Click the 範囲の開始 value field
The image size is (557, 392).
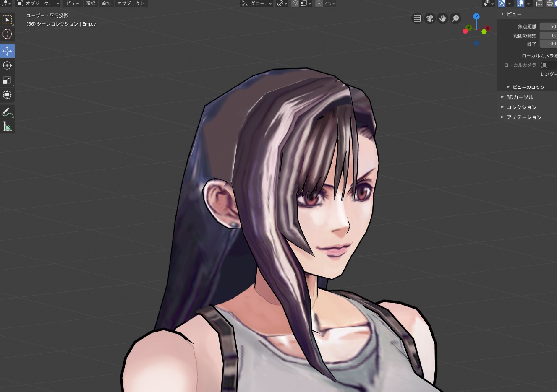(x=548, y=36)
